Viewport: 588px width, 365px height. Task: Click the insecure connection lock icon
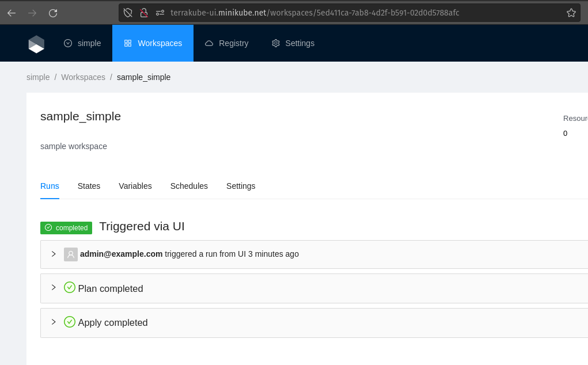[x=144, y=13]
